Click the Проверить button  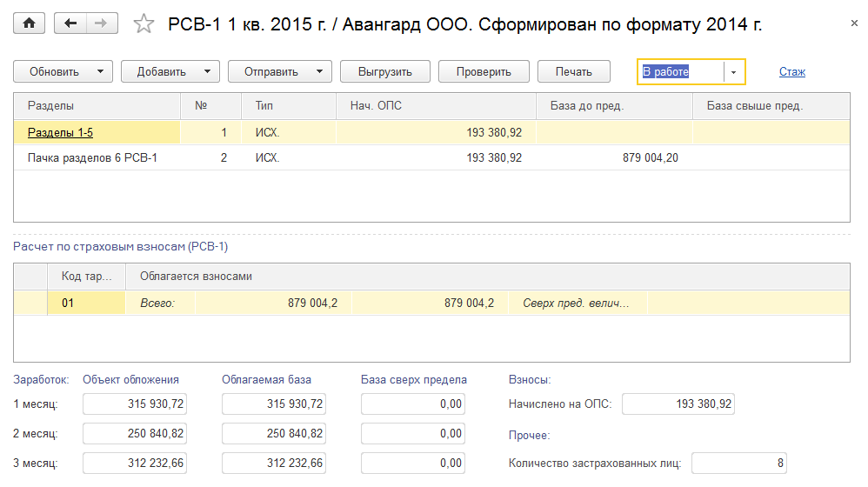pyautogui.click(x=483, y=71)
